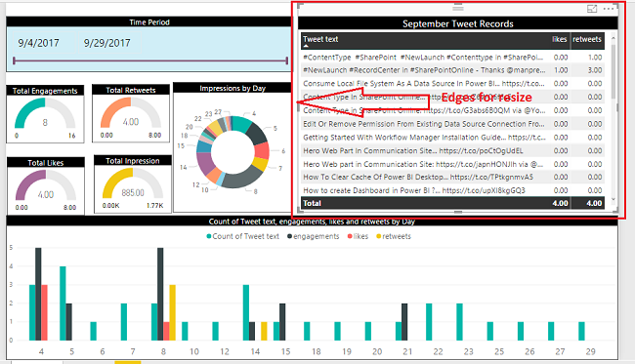The width and height of the screenshot is (635, 364).
Task: Click the start date 9/4/2017 field
Action: click(x=38, y=43)
